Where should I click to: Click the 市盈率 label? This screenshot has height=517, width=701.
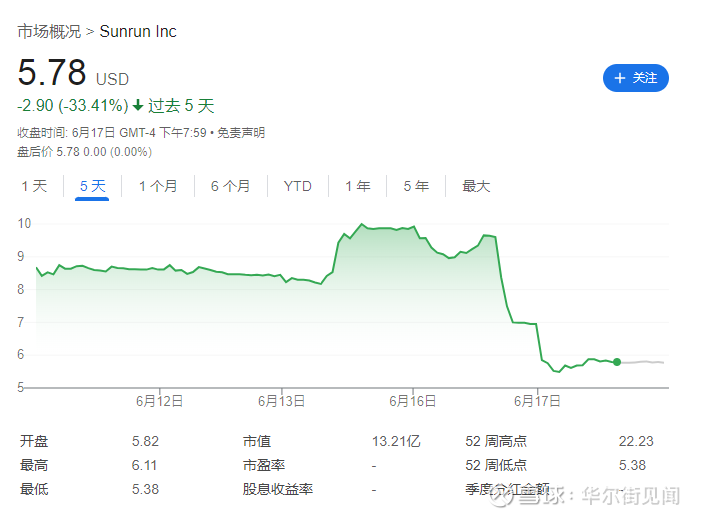pos(264,466)
